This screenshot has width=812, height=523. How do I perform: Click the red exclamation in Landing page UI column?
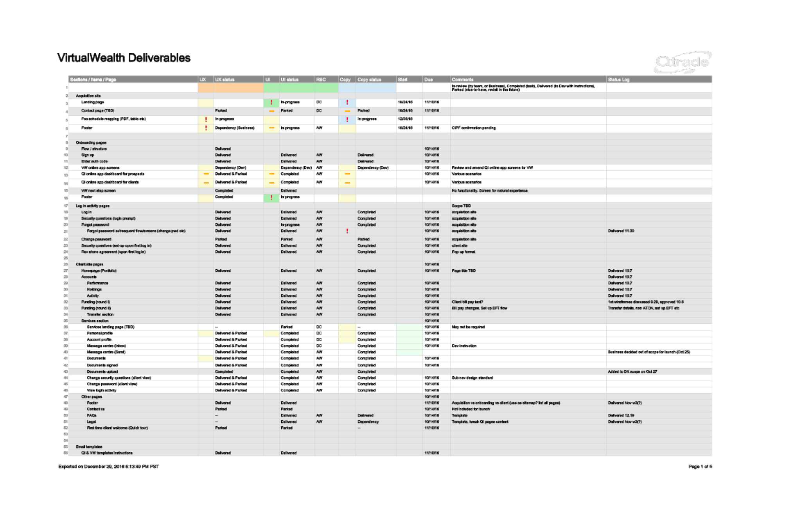point(271,103)
